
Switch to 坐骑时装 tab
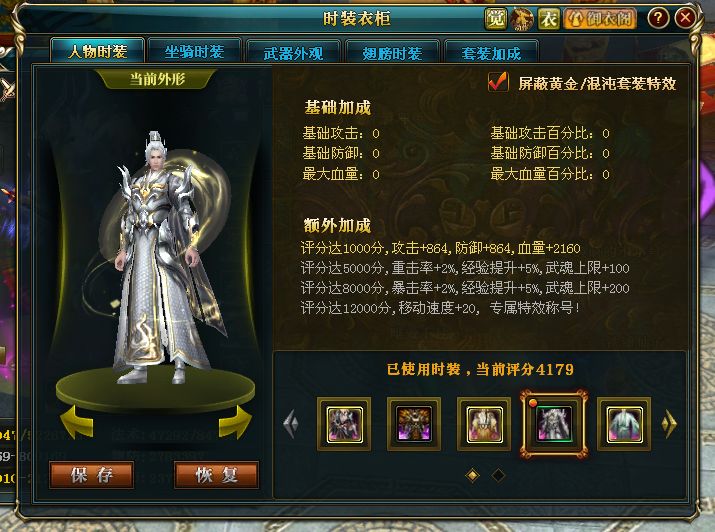tap(194, 51)
